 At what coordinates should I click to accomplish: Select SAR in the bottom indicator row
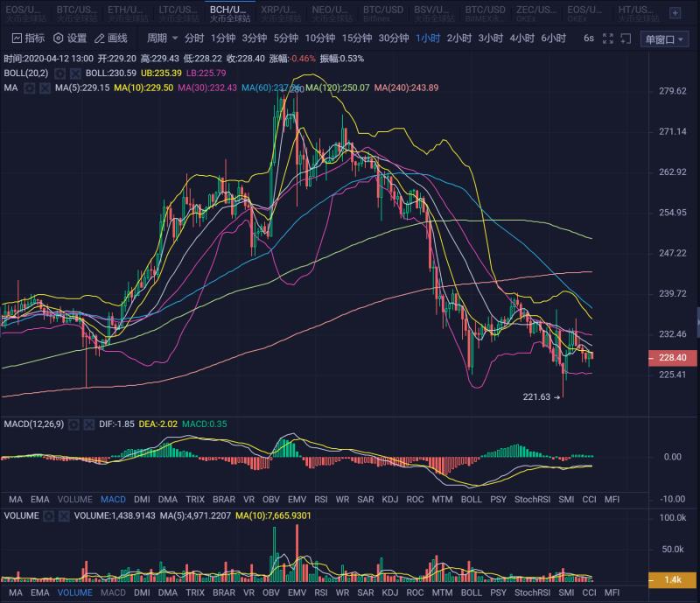pyautogui.click(x=365, y=593)
